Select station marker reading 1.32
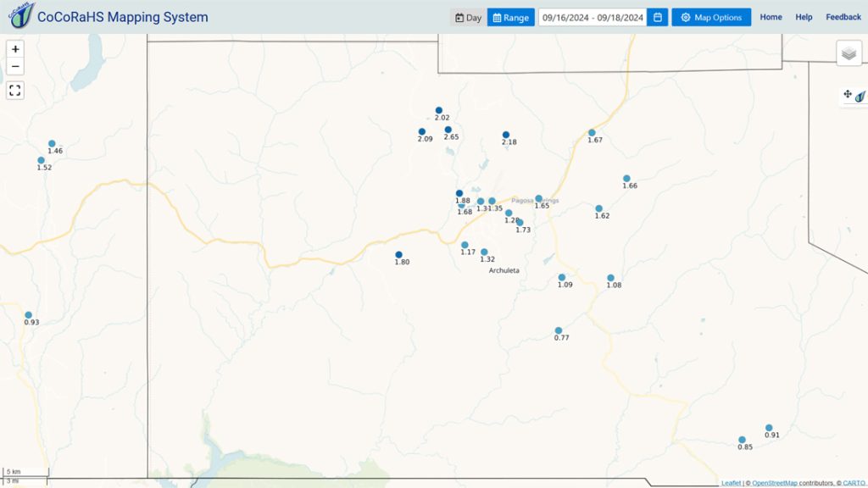This screenshot has width=868, height=488. point(484,252)
